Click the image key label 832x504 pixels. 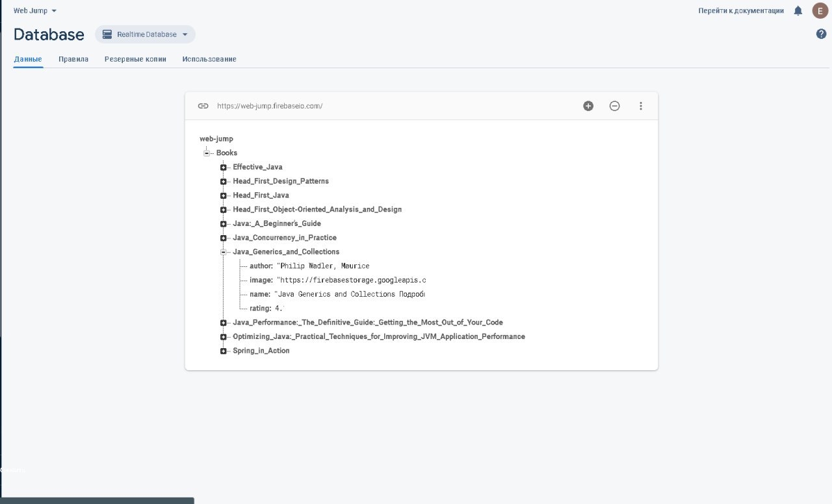[261, 281]
